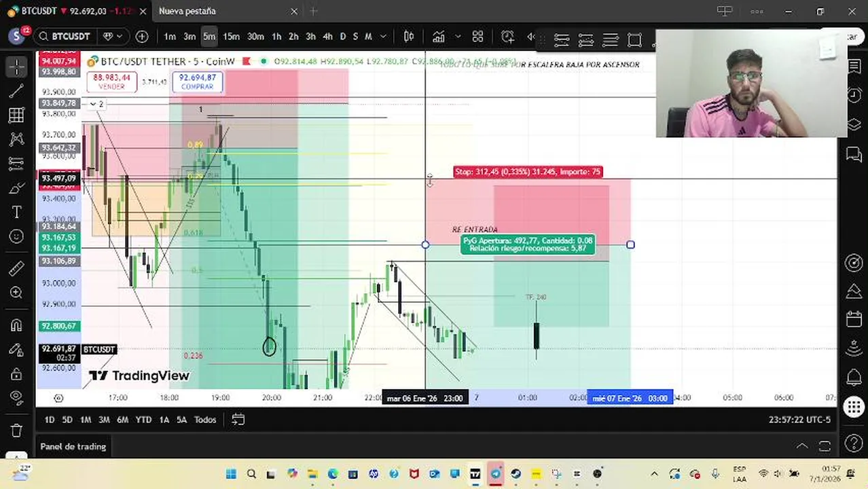Screen dimensions: 868x489
Task: Click the rectangle frame icon in floating toolbar
Action: [x=634, y=40]
